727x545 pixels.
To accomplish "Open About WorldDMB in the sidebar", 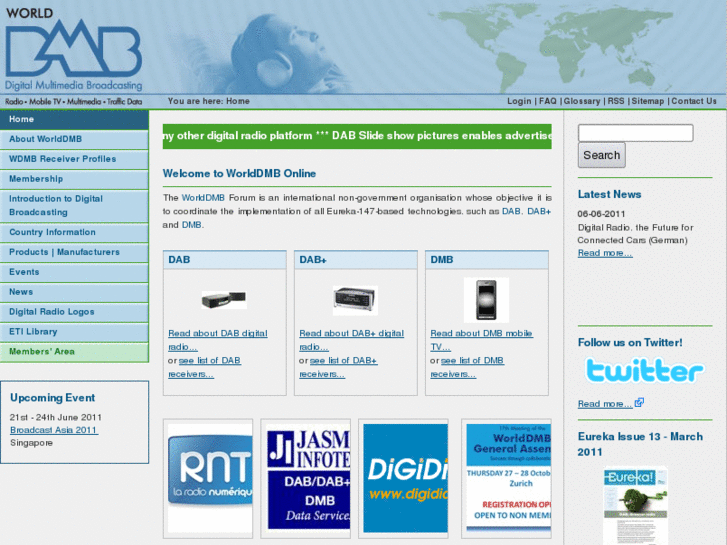I will click(x=74, y=139).
